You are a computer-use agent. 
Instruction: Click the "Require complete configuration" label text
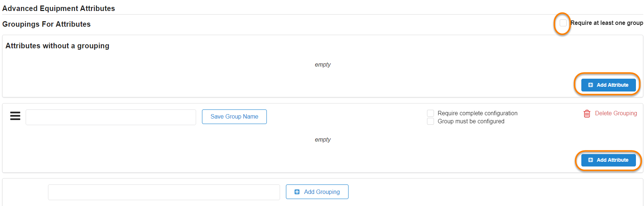[x=477, y=113]
